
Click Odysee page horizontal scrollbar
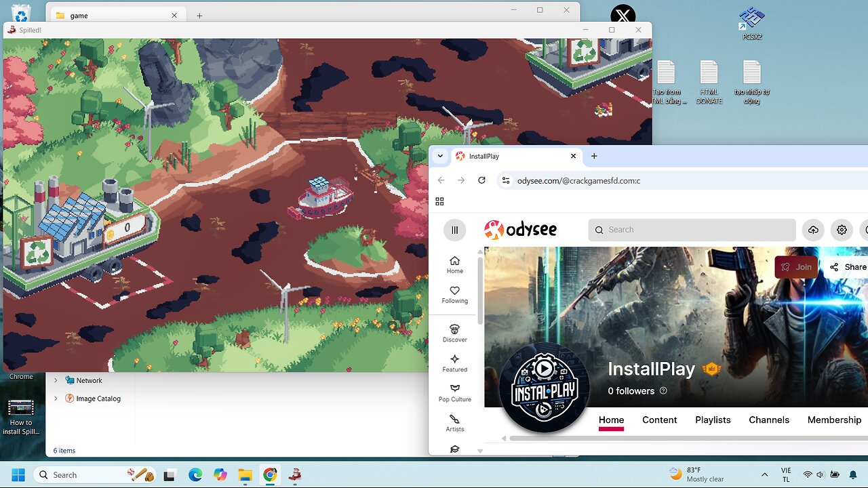point(688,439)
